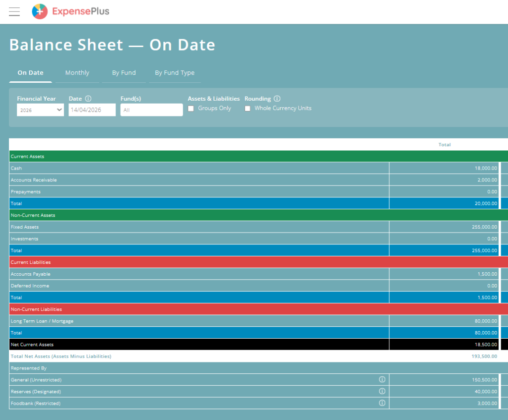Open the hamburger navigation menu

[x=14, y=12]
